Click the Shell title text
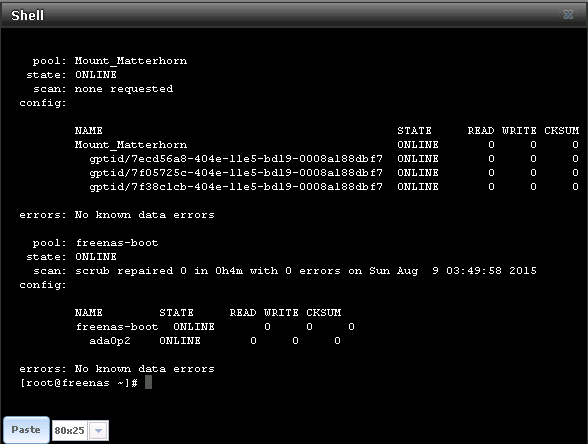Image resolution: width=588 pixels, height=444 pixels. pos(27,15)
